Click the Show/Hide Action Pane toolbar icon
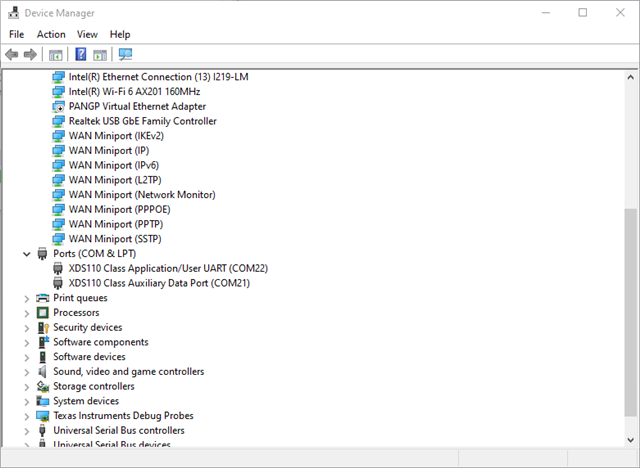The height and width of the screenshot is (468, 640). click(100, 55)
